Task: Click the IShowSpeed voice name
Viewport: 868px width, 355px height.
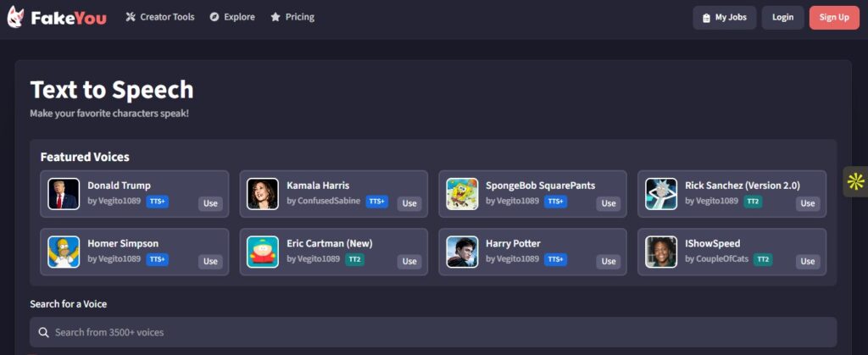Action: point(712,244)
